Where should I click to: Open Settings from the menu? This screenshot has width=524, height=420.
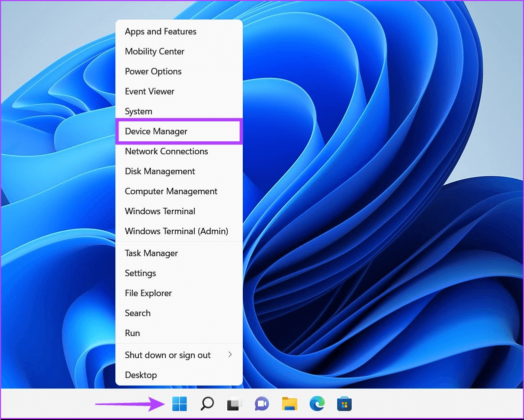click(x=179, y=273)
